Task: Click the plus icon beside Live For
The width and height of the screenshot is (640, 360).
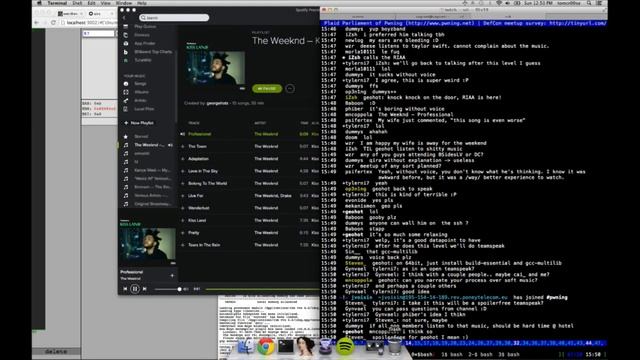Action: click(182, 196)
